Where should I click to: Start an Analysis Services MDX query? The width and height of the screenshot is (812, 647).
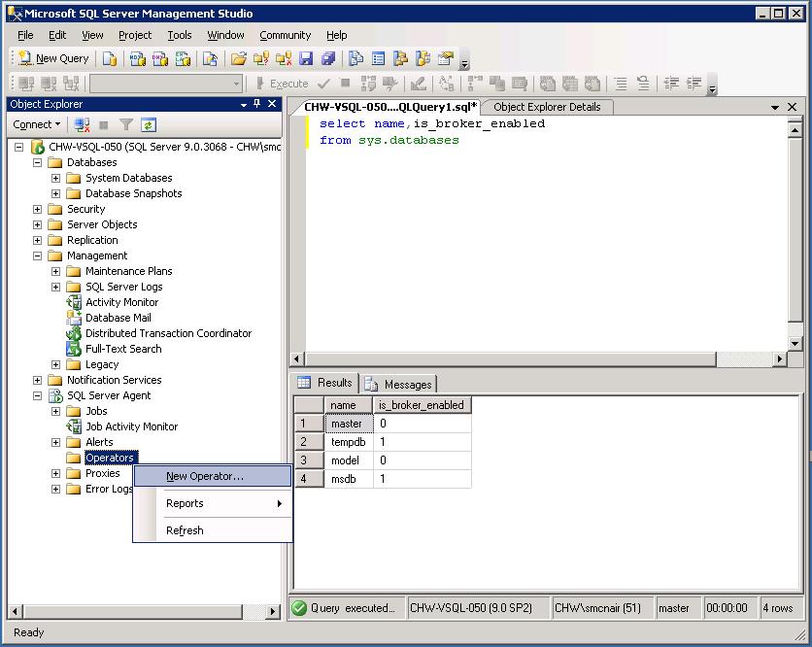(137, 58)
